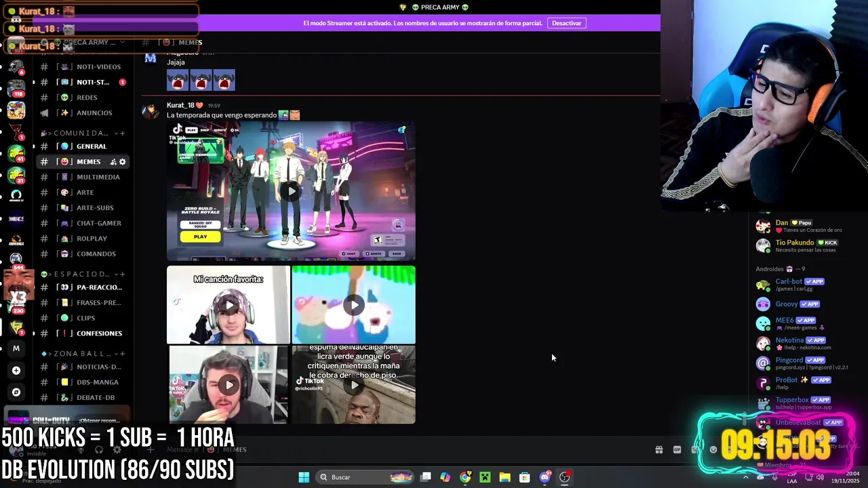Open Microsoft Store from the taskbar
Image resolution: width=868 pixels, height=488 pixels.
524,477
